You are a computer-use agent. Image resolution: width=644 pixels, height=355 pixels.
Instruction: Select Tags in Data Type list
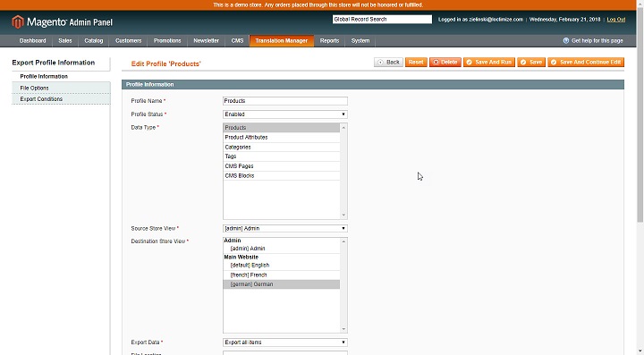[282, 156]
